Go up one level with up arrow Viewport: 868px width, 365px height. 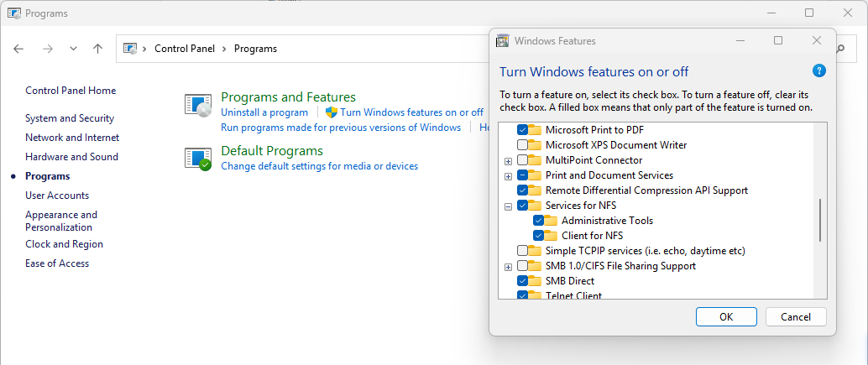click(x=98, y=49)
